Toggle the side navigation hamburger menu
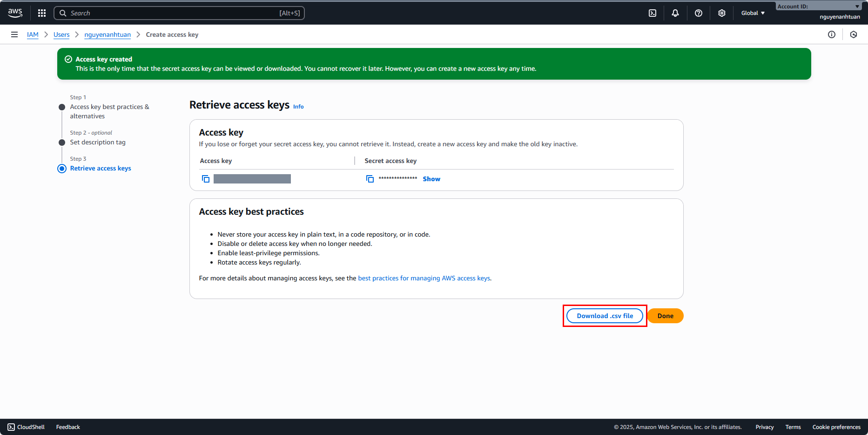 pyautogui.click(x=14, y=34)
